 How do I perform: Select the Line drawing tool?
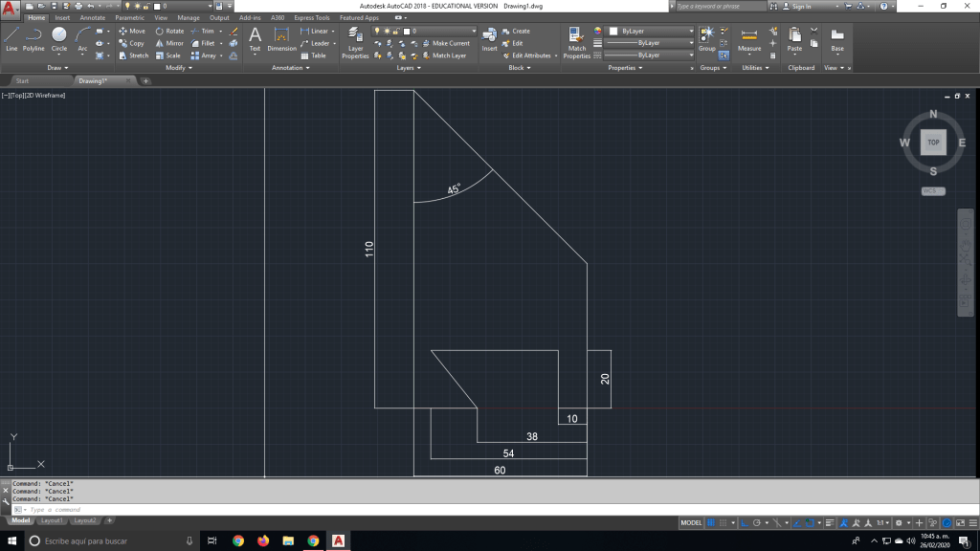pos(11,37)
